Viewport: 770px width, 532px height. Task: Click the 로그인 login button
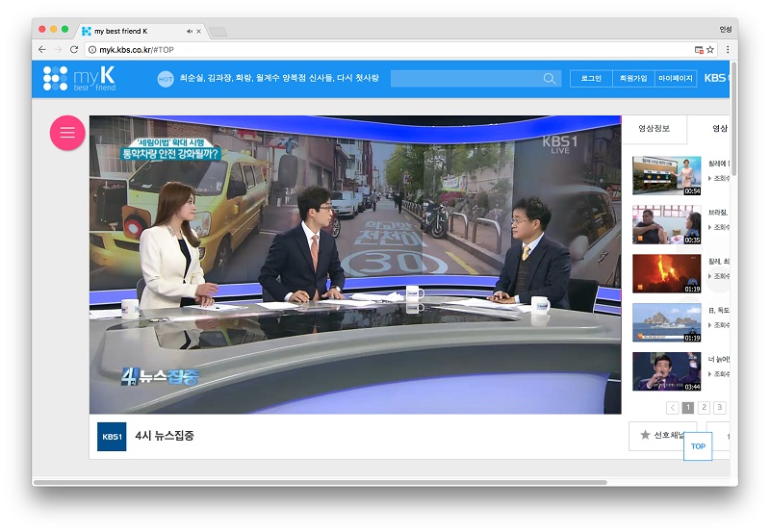pyautogui.click(x=591, y=79)
